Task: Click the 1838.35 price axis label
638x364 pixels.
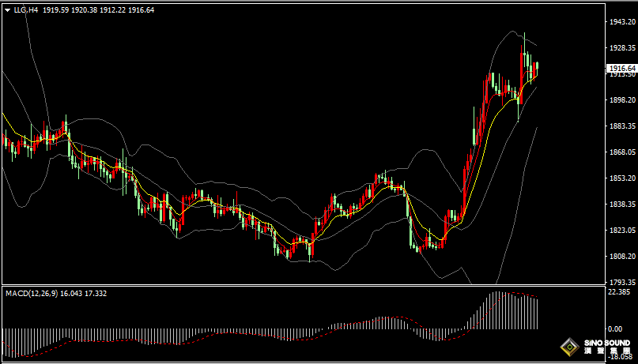Action: (x=621, y=205)
